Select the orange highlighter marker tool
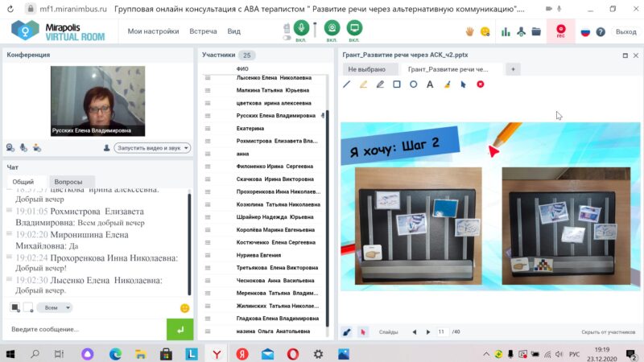 364,84
